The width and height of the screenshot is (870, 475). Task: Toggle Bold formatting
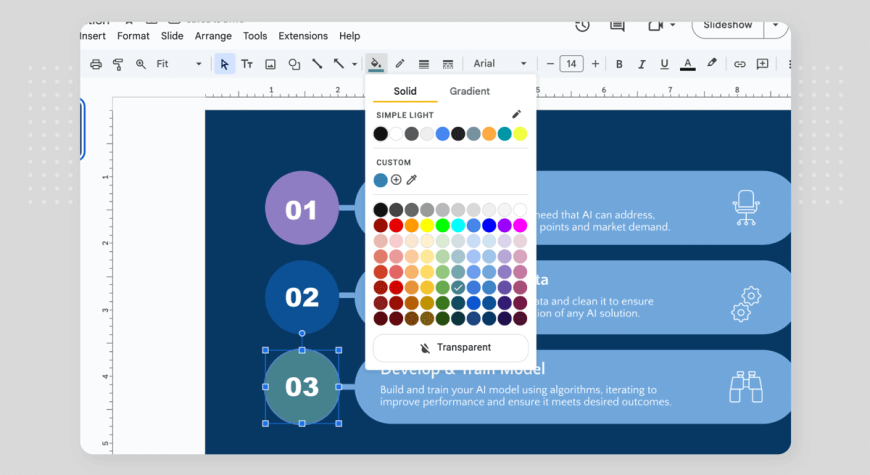click(x=619, y=64)
